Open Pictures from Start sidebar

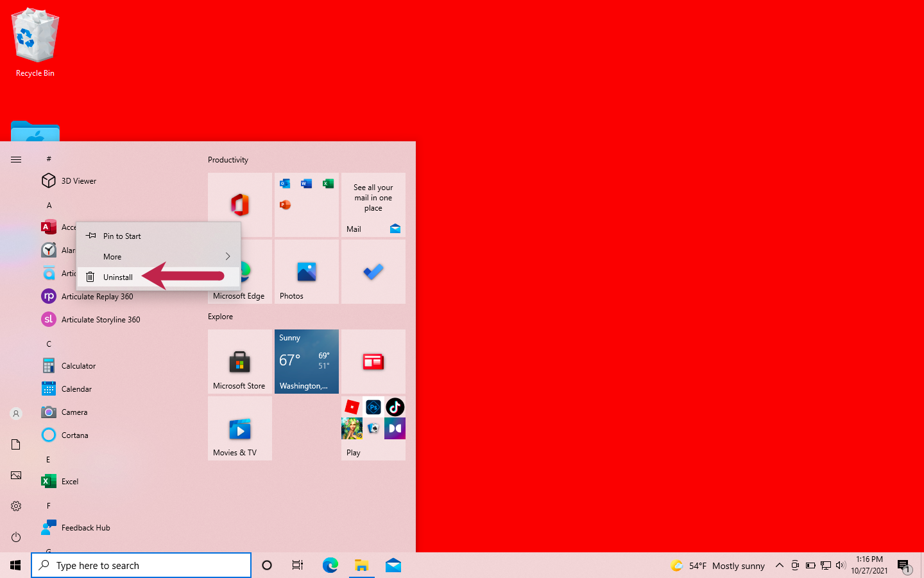pos(16,475)
